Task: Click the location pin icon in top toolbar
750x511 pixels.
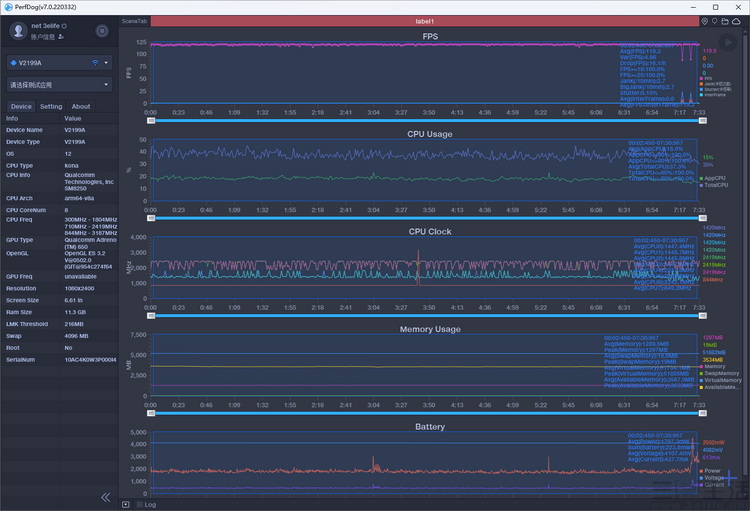Action: click(x=703, y=21)
